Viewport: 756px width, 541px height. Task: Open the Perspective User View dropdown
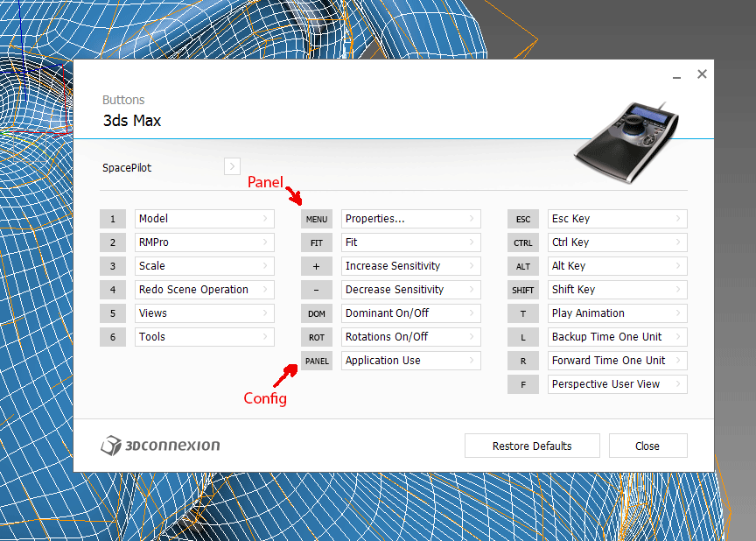[617, 384]
